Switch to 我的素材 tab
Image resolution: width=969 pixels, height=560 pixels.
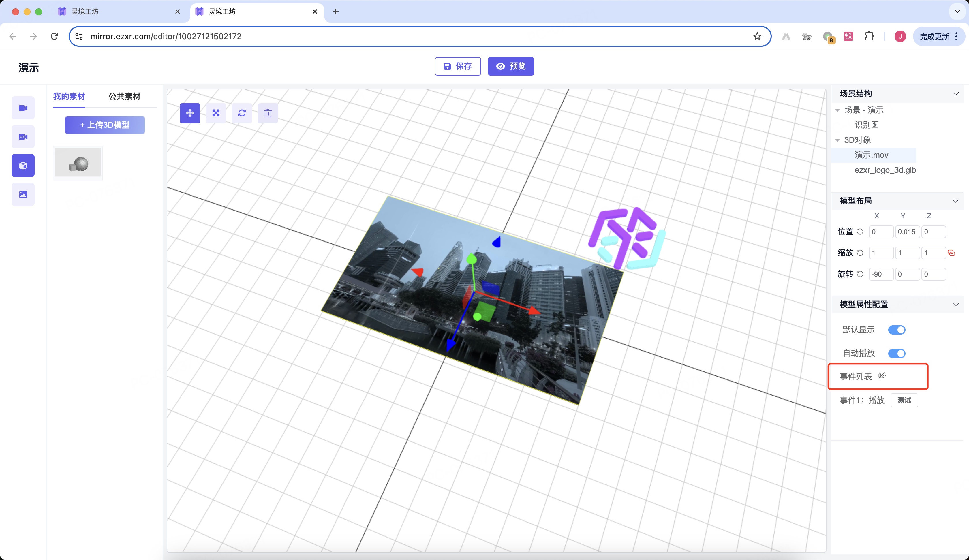pos(69,96)
